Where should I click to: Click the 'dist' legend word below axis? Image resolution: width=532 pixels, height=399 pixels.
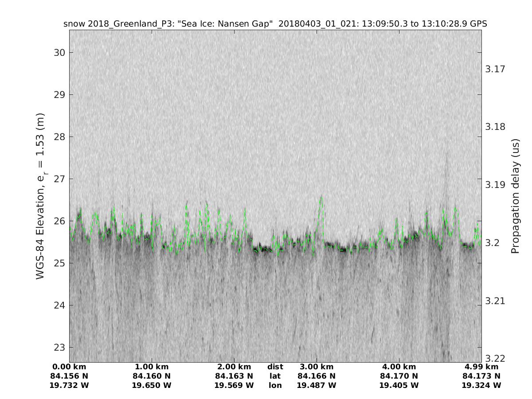pos(275,367)
